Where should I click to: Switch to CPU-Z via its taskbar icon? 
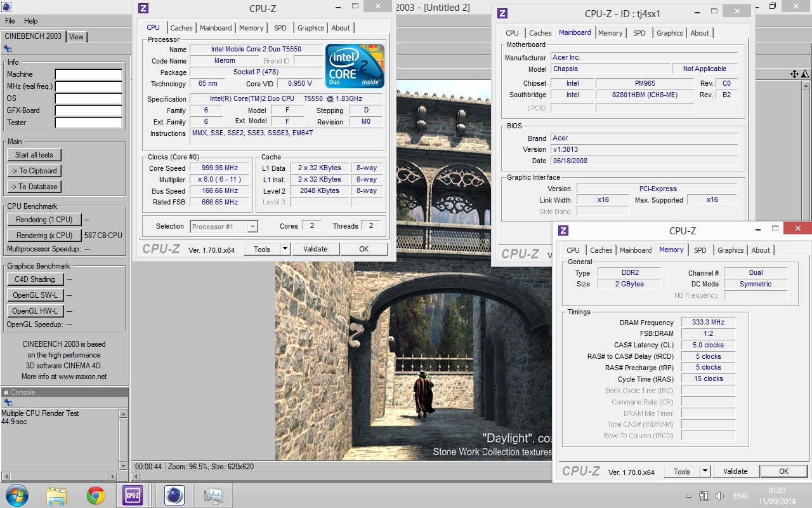click(x=133, y=495)
